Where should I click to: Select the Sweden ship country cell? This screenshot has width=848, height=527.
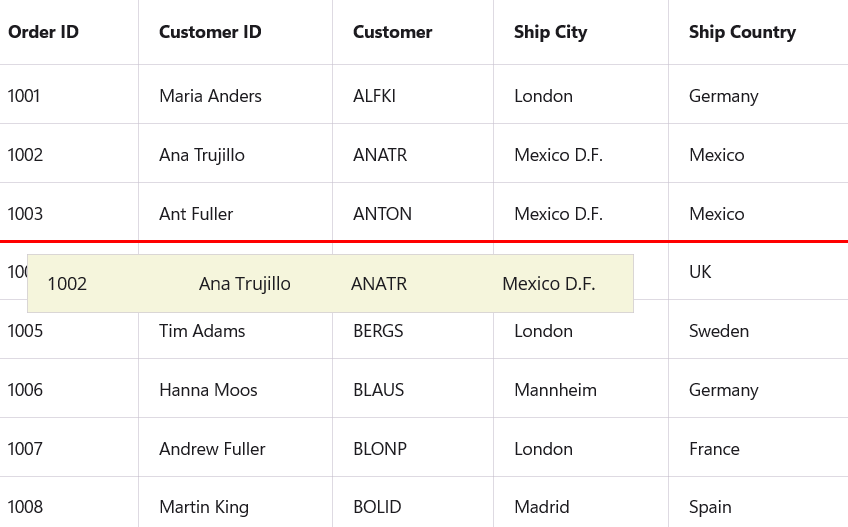coord(718,331)
